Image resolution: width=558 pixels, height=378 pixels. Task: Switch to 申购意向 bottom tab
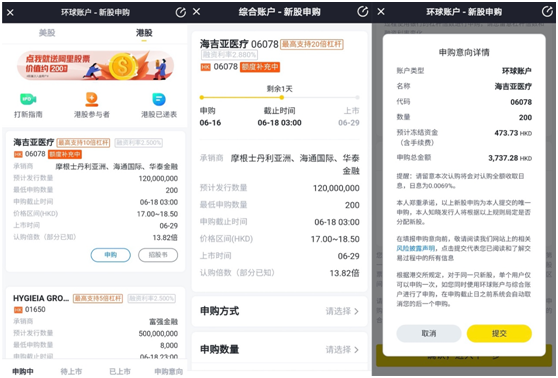pos(169,371)
